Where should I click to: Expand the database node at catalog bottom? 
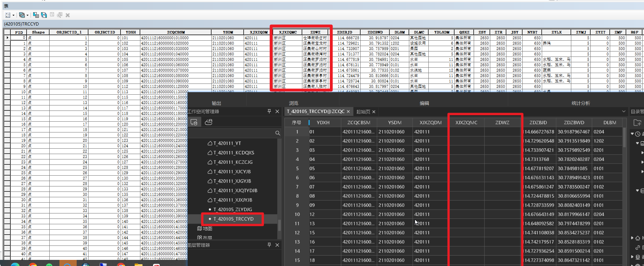[x=632, y=257]
